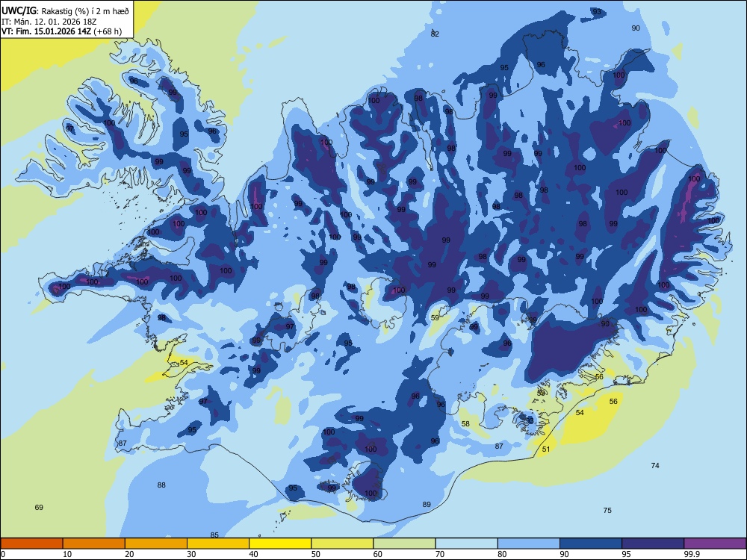The height and width of the screenshot is (560, 747).
Task: Select the '58' value in the southern highlands
Action: 465,423
